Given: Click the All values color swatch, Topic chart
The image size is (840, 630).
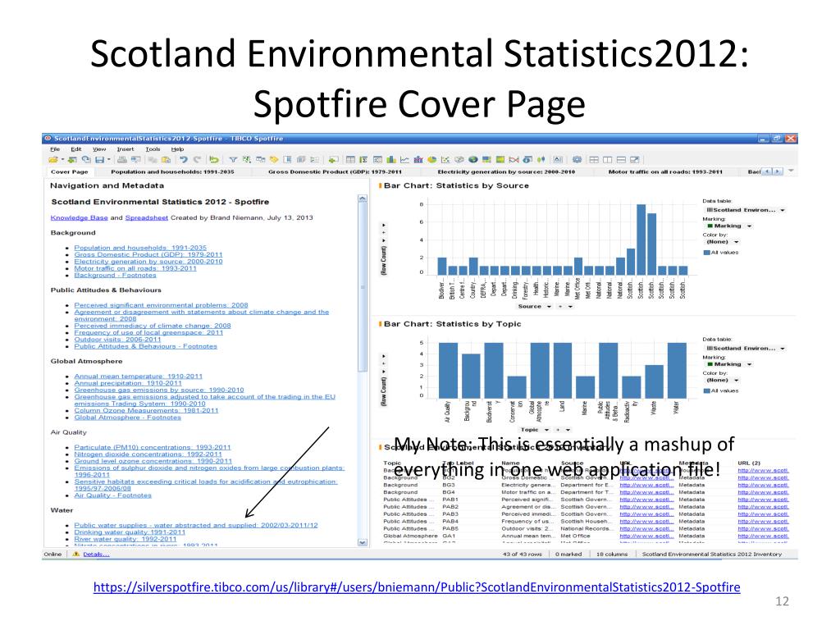Looking at the screenshot, I should pos(706,391).
